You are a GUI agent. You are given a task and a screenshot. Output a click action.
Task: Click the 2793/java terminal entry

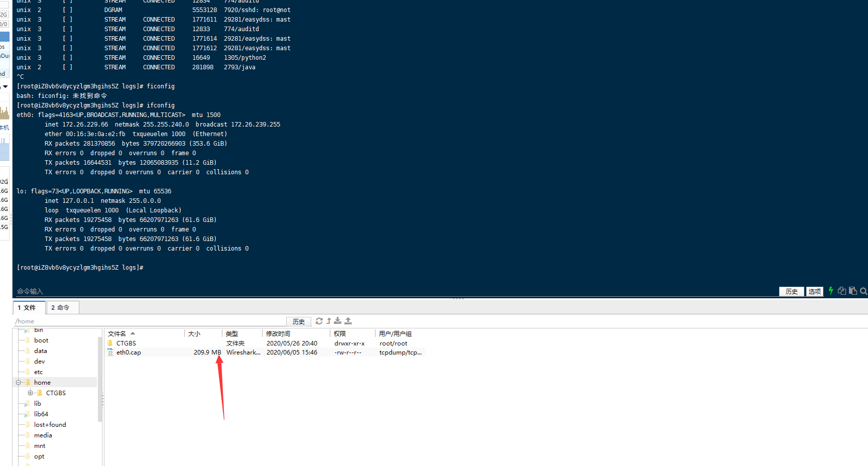point(239,67)
